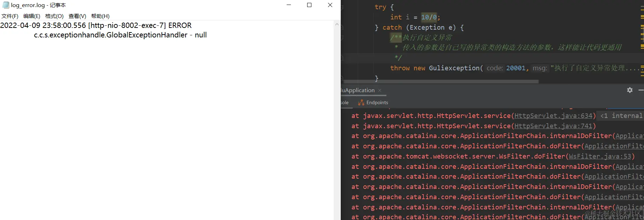644x220 pixels.
Task: Close the luApplication run tab
Action: (380, 90)
